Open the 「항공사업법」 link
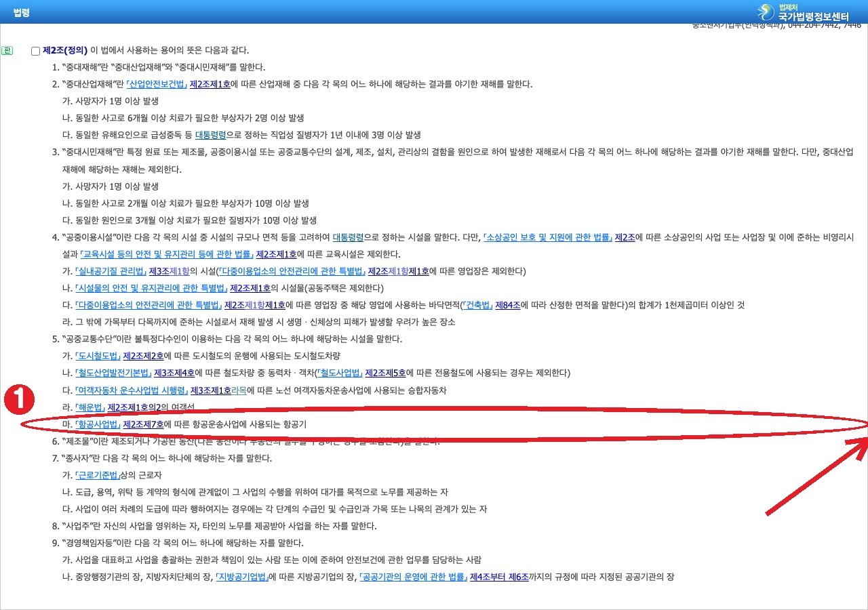868x610 pixels. [x=98, y=424]
